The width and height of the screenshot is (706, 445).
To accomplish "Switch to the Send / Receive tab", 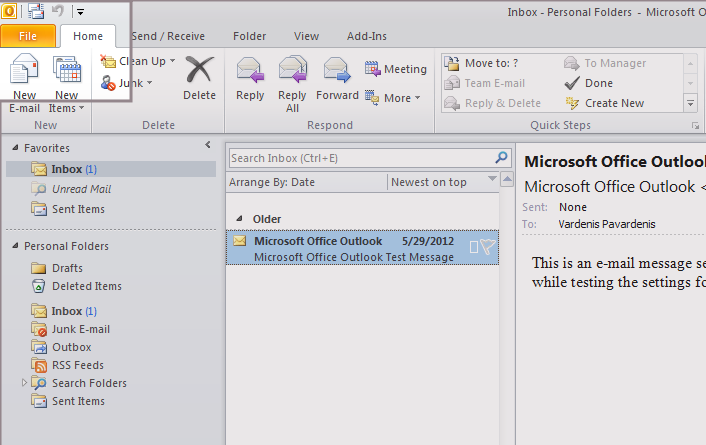I will 168,36.
